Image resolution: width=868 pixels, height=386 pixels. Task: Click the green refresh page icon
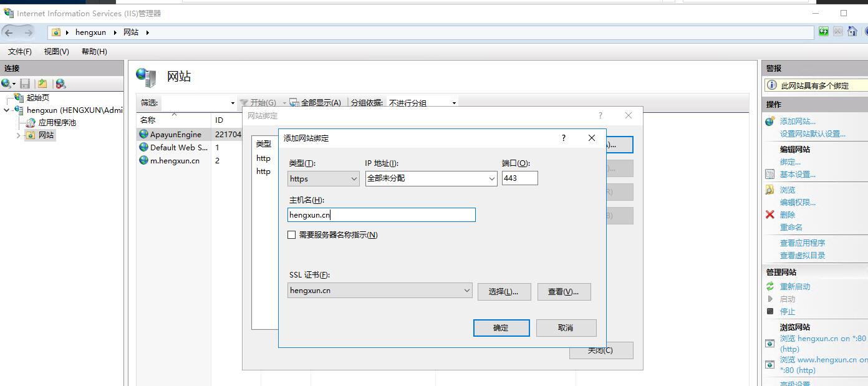point(824,32)
